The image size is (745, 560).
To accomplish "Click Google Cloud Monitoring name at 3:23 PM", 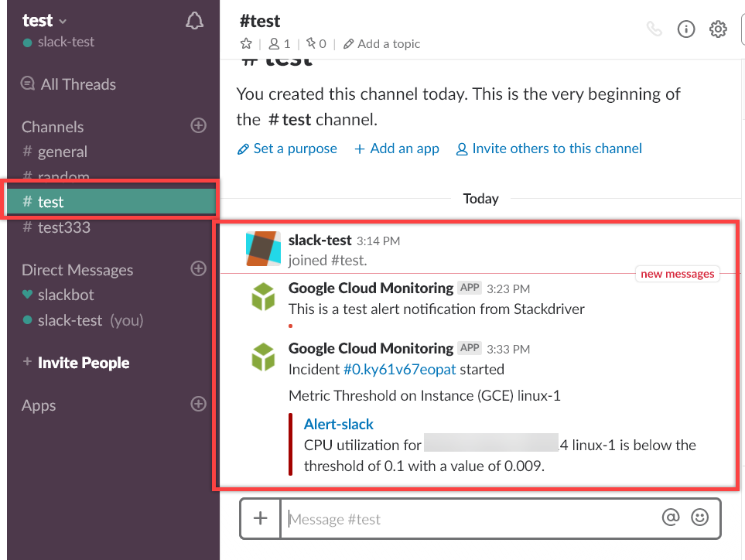I will pos(371,288).
